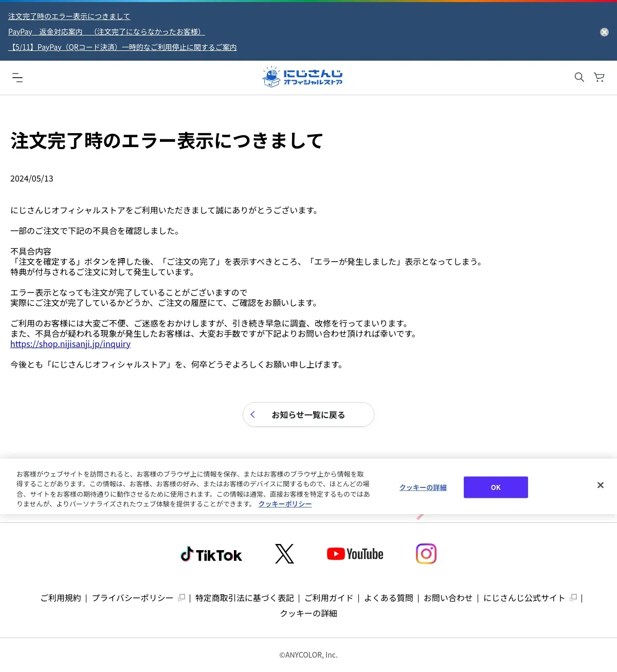Open the Instagram social link

tap(426, 554)
